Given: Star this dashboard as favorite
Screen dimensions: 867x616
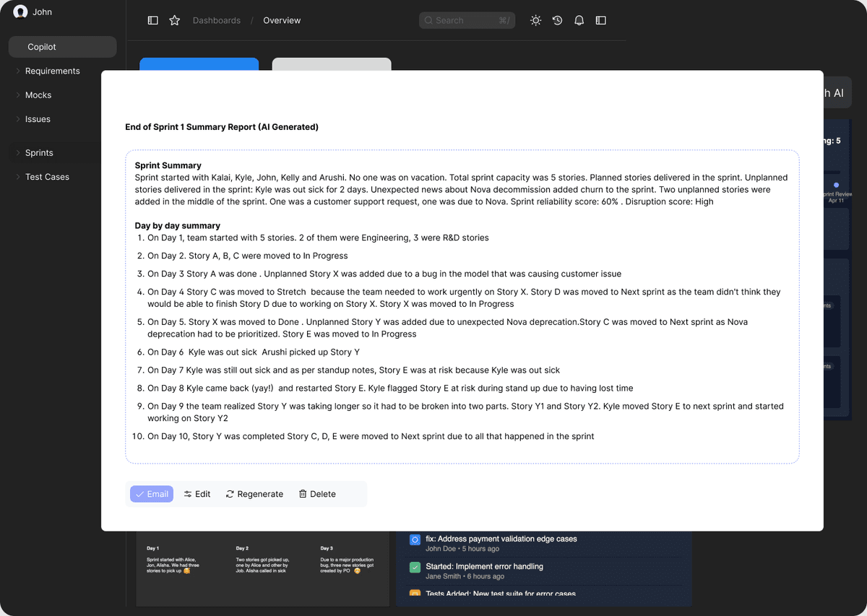Looking at the screenshot, I should click(174, 20).
